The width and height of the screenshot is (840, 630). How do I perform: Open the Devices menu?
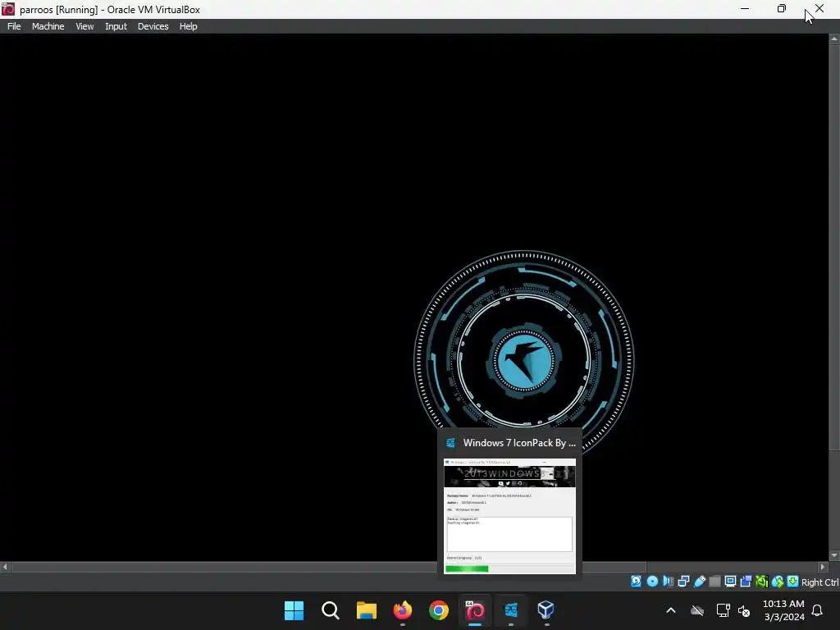[153, 26]
